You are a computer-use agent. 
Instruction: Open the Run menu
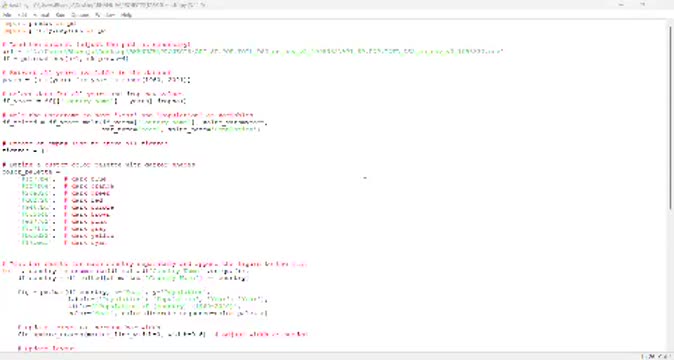(x=61, y=15)
